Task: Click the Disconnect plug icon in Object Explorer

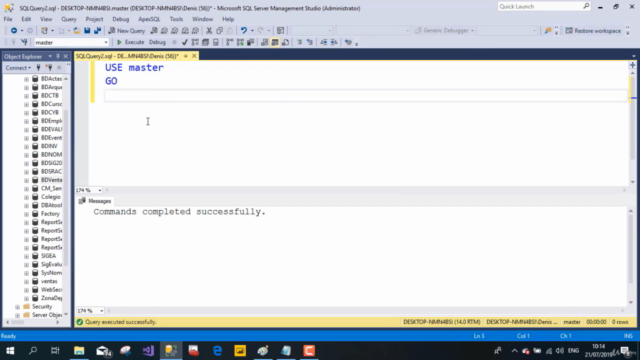Action: (49, 68)
